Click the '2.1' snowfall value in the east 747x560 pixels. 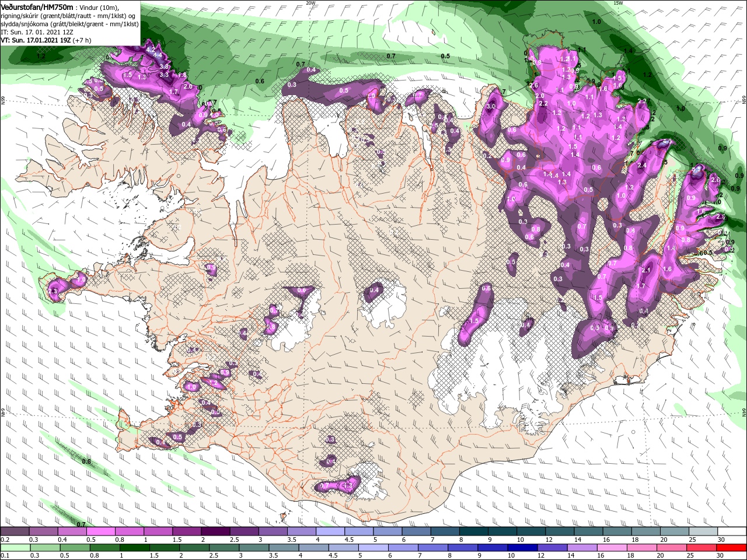coord(646,269)
